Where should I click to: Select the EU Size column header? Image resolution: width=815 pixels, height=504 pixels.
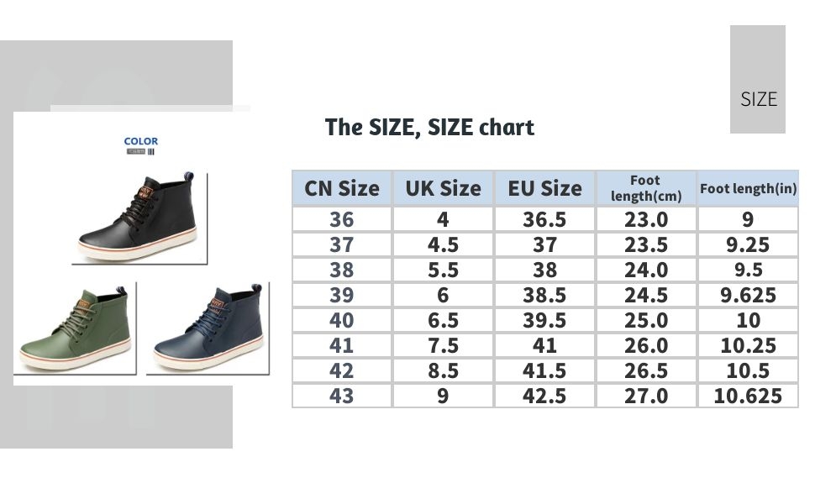(544, 188)
